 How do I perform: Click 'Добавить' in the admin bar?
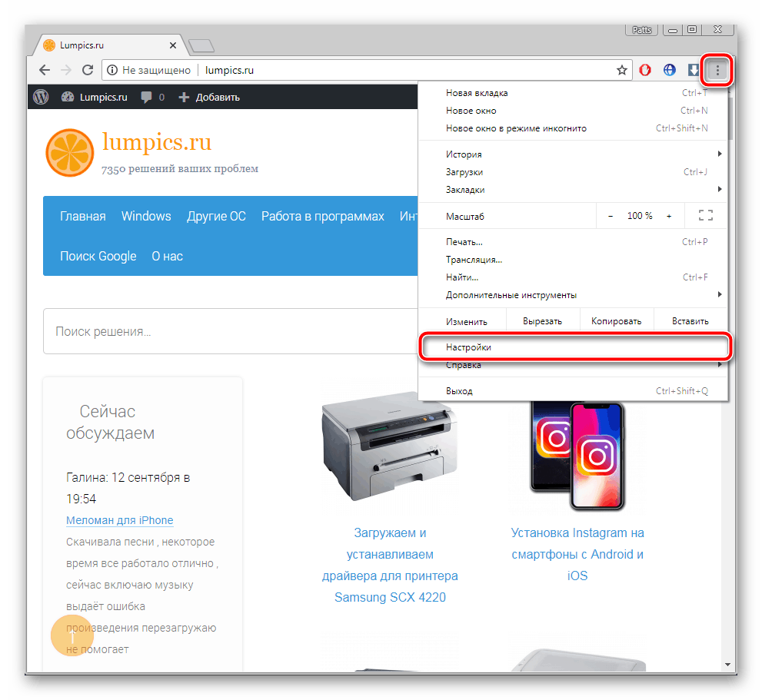click(x=209, y=97)
